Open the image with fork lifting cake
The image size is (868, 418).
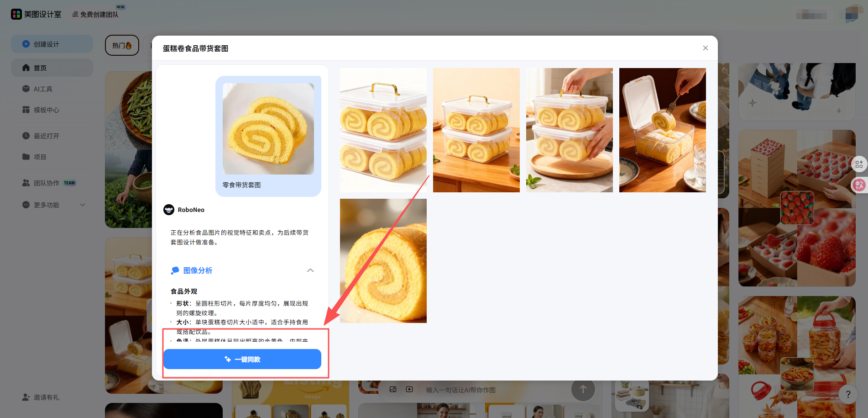click(x=662, y=130)
